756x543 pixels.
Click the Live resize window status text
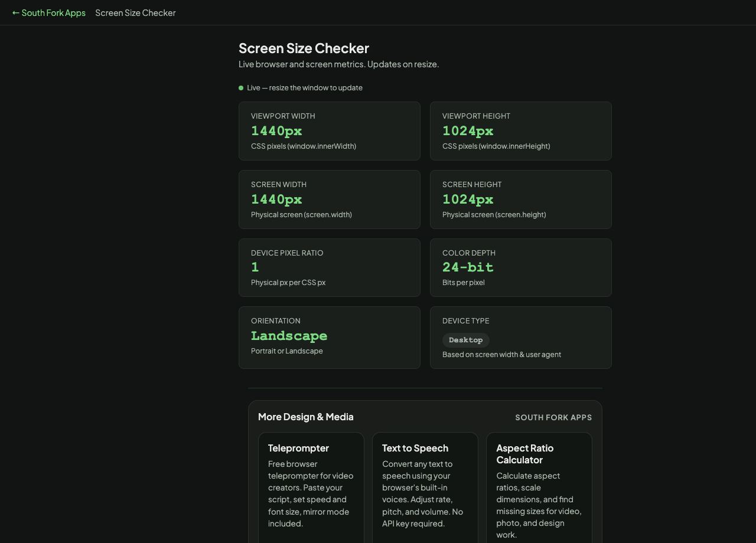pos(305,87)
